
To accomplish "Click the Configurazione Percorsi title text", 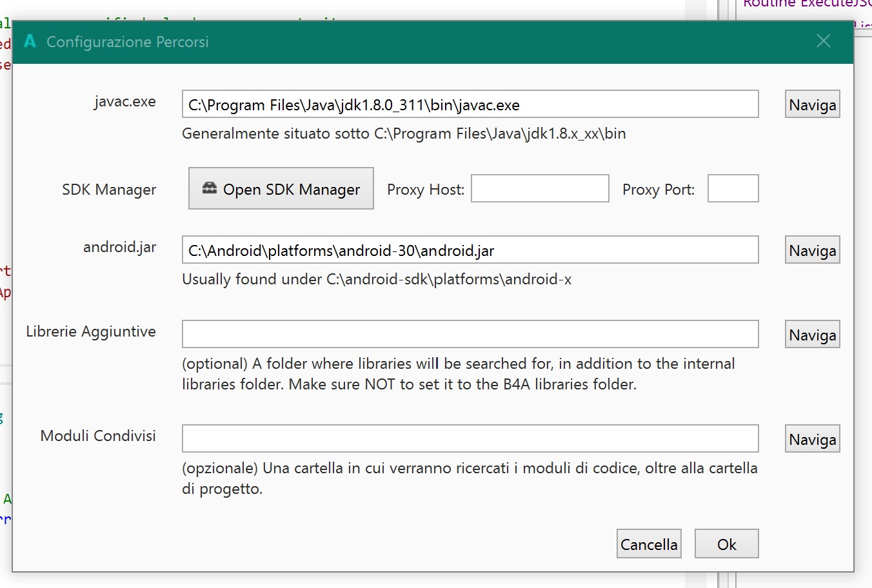I will [x=128, y=42].
